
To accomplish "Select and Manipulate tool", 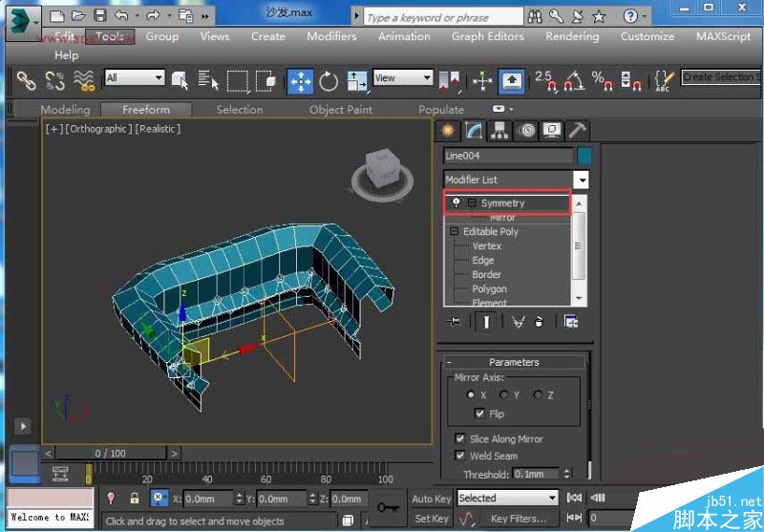I will (x=482, y=81).
